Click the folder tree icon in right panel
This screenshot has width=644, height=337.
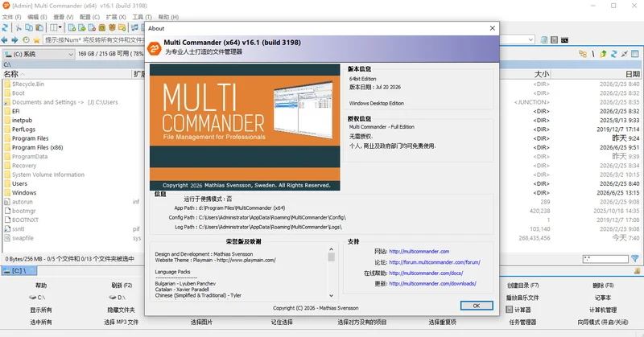click(x=583, y=54)
